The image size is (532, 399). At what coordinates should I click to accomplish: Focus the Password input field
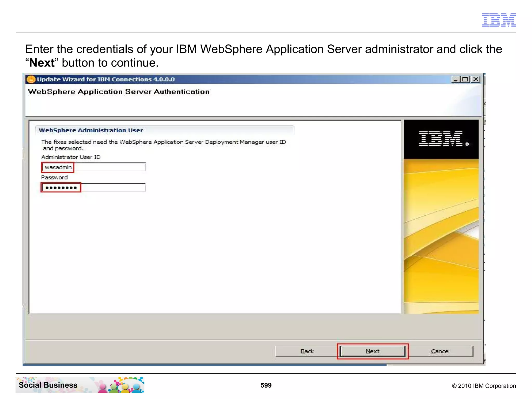(x=94, y=187)
